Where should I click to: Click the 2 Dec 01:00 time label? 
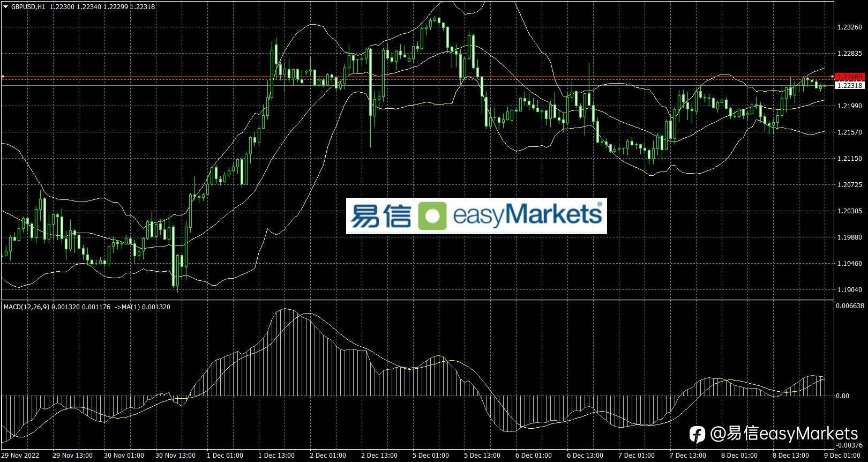[x=328, y=456]
